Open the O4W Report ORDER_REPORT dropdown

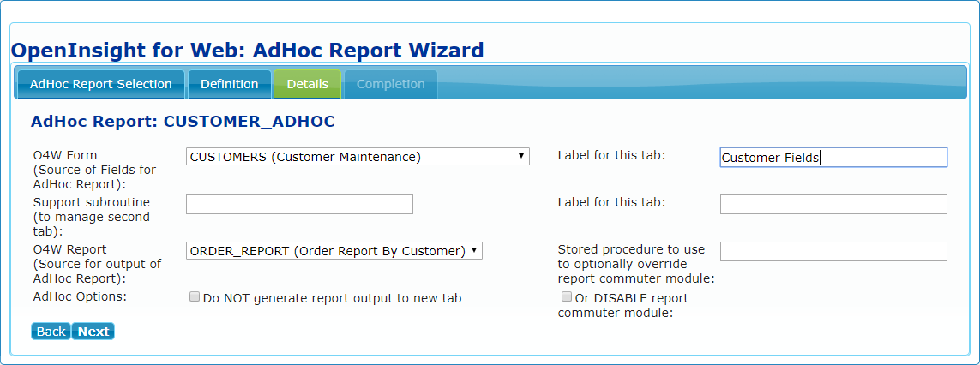coord(334,251)
